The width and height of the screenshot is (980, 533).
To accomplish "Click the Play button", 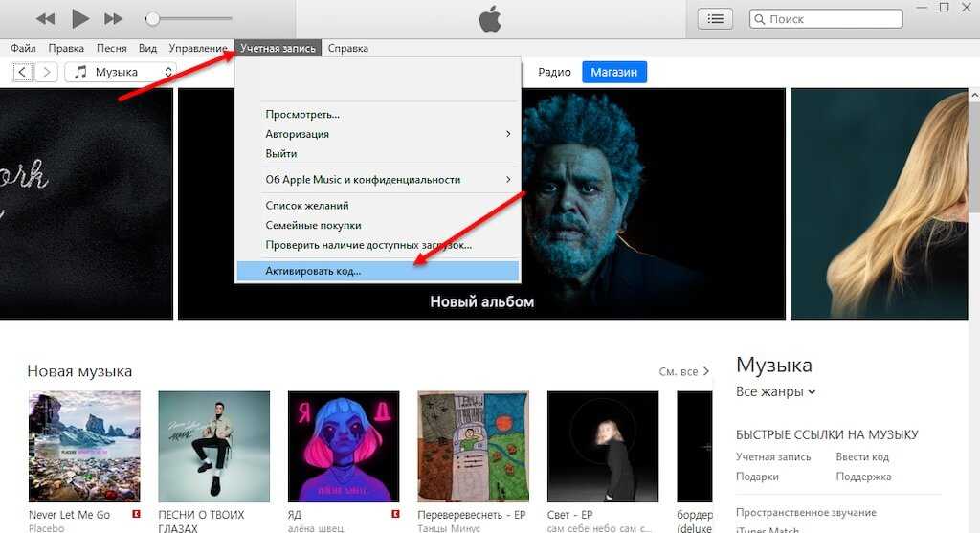I will [80, 18].
